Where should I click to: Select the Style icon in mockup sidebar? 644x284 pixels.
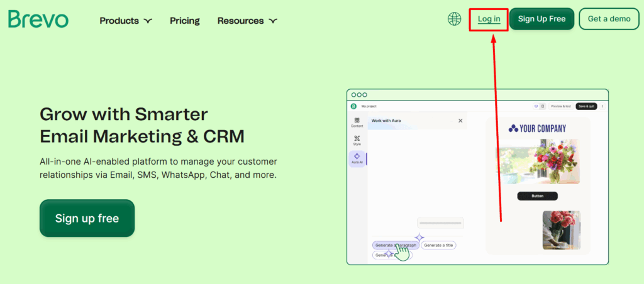(357, 141)
